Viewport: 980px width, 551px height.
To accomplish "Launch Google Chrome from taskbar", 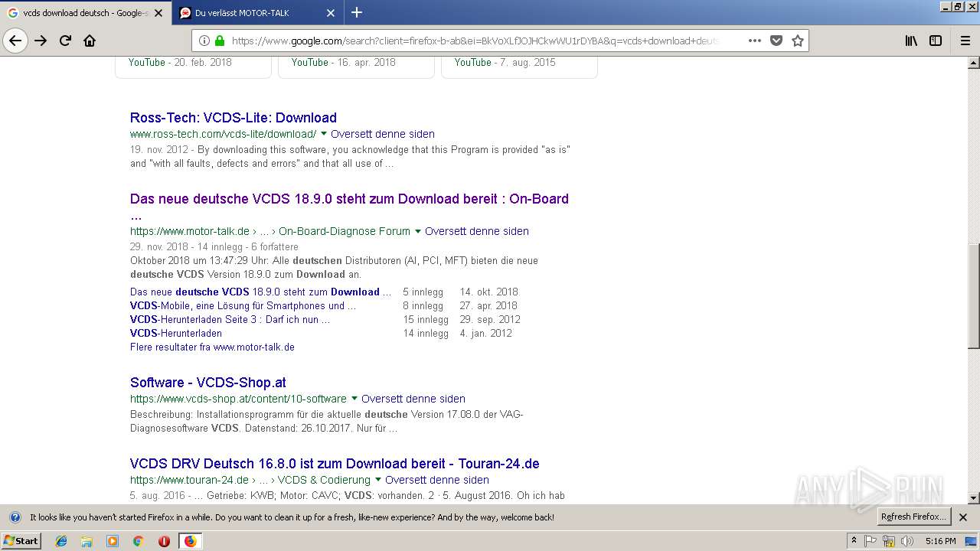I will coord(139,541).
